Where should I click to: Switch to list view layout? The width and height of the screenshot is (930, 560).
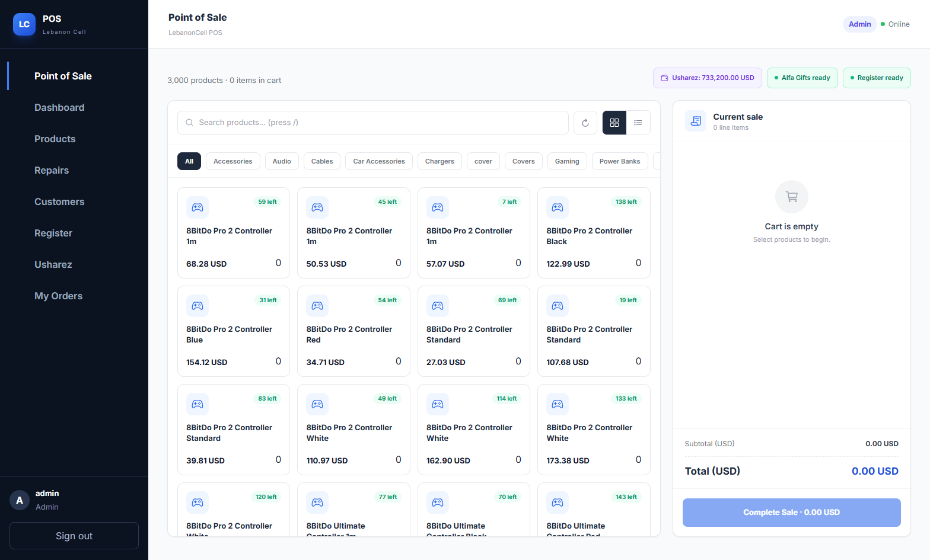(x=638, y=123)
